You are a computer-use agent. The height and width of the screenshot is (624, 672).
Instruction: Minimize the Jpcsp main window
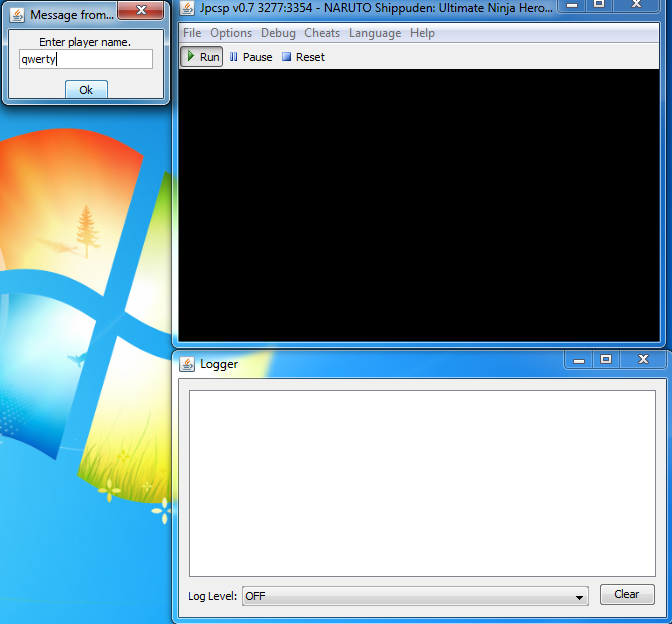[572, 5]
